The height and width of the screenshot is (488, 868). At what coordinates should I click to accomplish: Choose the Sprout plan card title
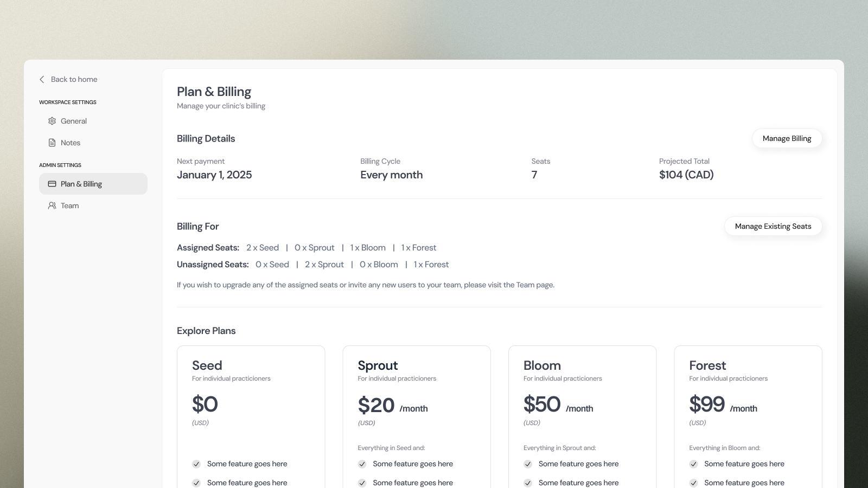(378, 365)
